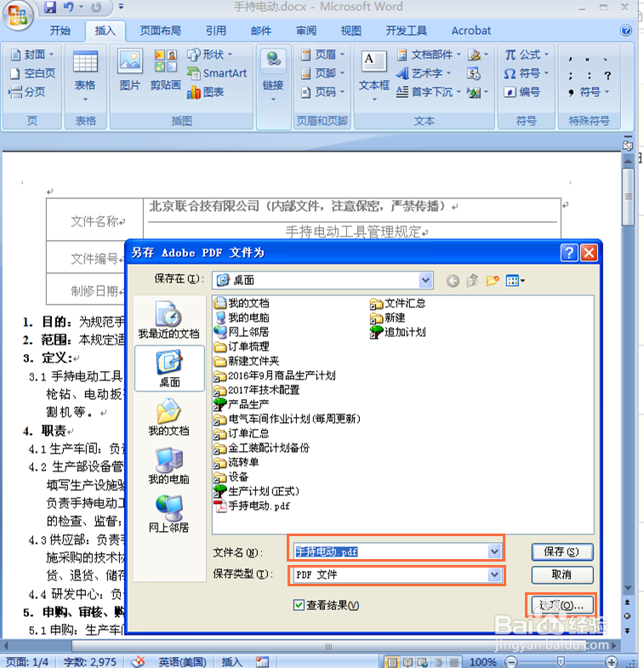This screenshot has width=644, height=668.
Task: Select 生产计划(正式) shortcut in list
Action: pos(257,491)
